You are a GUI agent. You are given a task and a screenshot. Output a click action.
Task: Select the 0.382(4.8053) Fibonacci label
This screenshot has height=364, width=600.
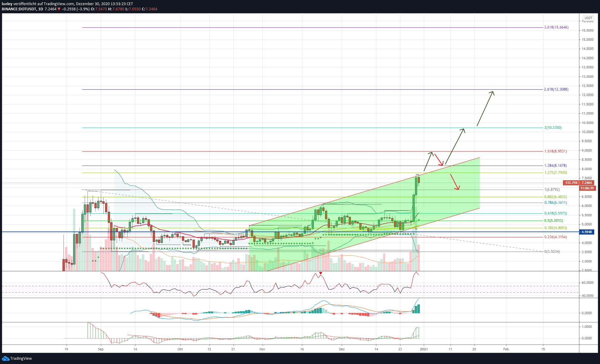[555, 228]
